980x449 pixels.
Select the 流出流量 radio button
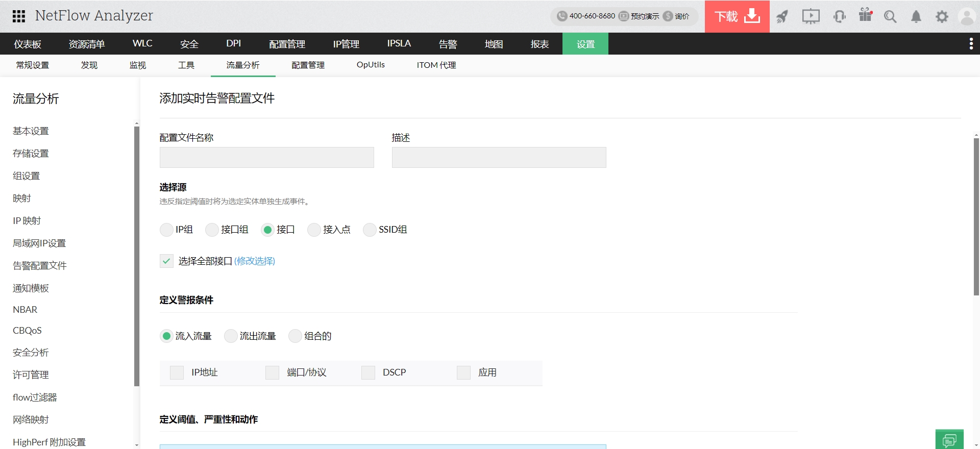231,336
